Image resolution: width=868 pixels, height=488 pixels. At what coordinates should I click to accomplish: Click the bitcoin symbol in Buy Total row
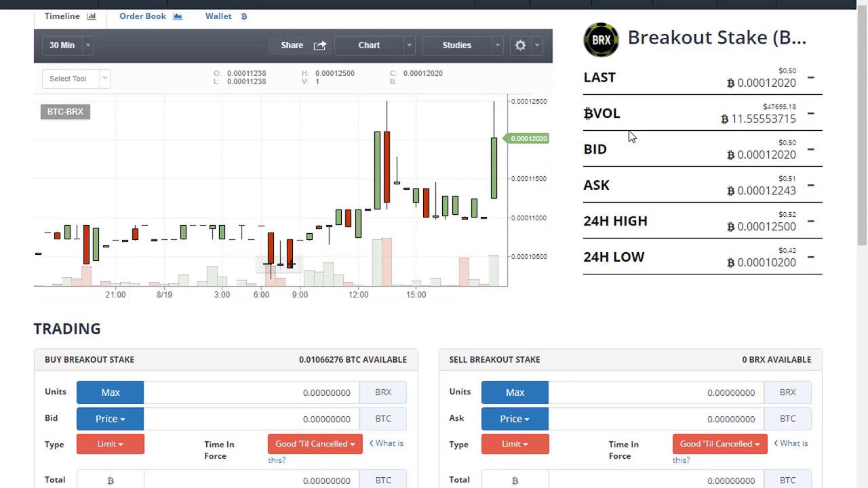[110, 480]
